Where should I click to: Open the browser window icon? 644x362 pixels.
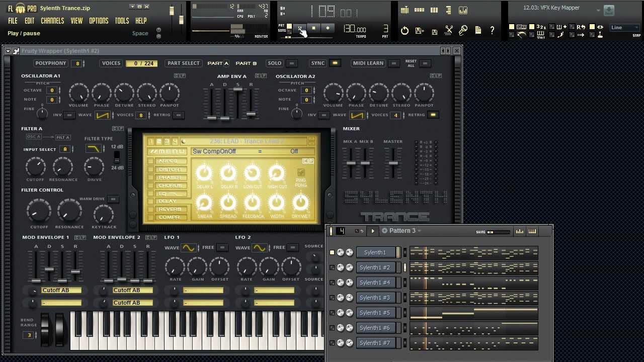tap(448, 10)
